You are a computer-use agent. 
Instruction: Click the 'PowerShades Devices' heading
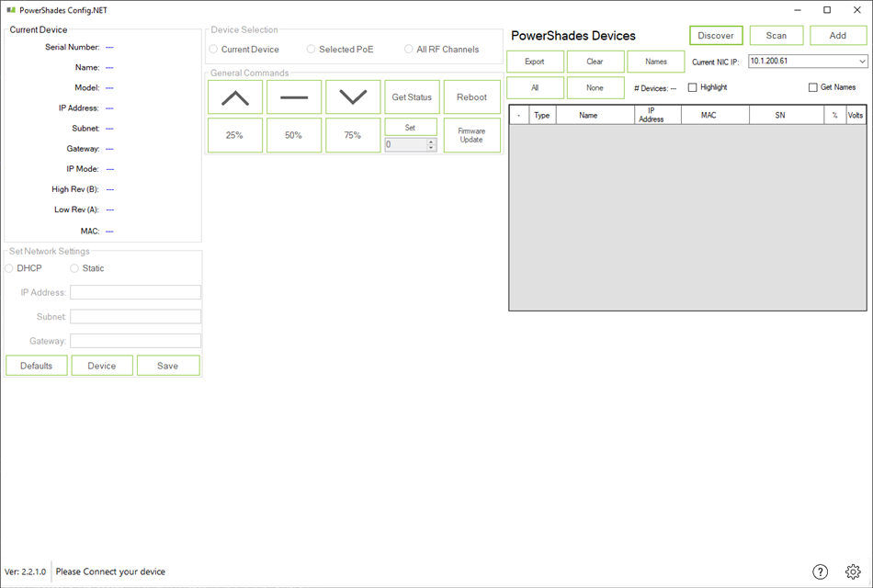pos(573,36)
